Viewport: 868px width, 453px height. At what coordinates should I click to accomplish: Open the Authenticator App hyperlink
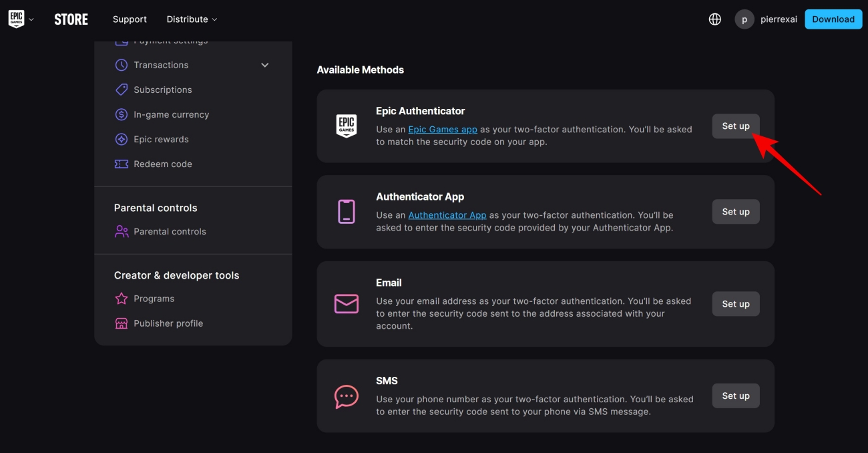pos(447,215)
